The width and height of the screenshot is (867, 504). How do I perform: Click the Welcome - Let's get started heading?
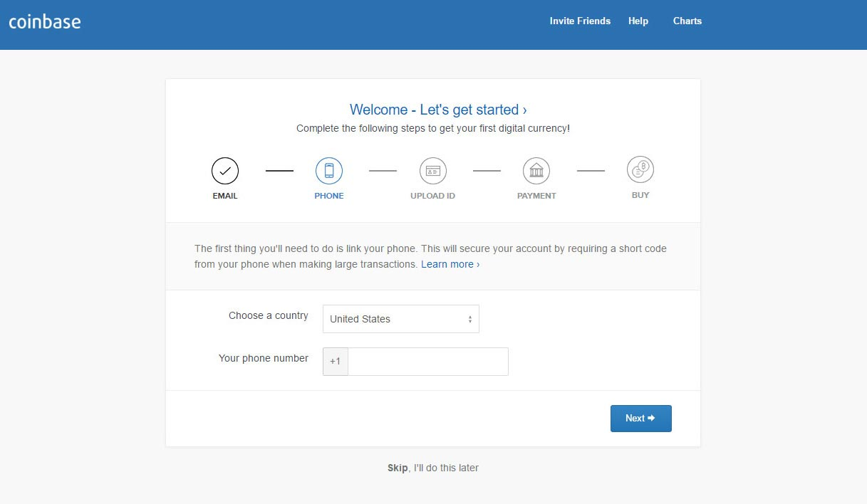(438, 110)
